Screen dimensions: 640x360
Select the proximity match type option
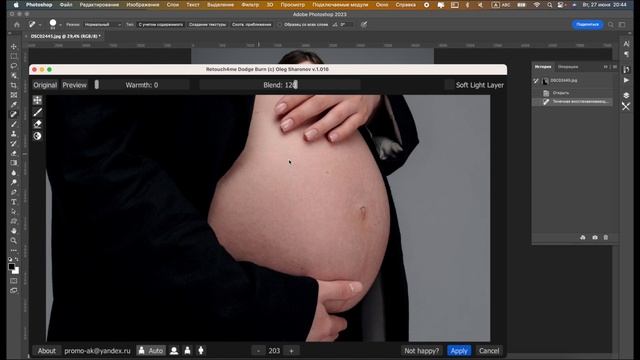click(251, 24)
